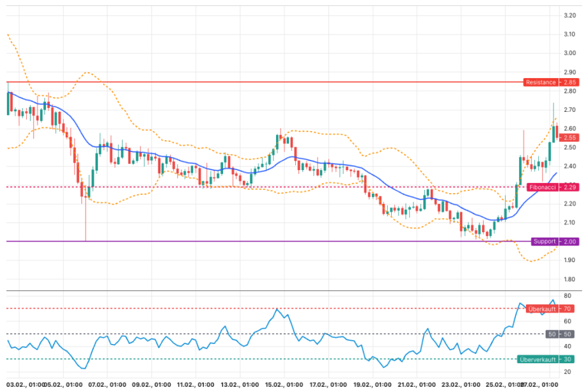
Task: Click the 2.85 resistance price tag
Action: pyautogui.click(x=569, y=82)
